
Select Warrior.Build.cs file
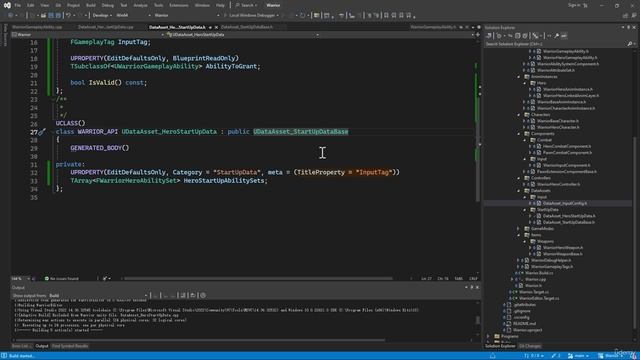coord(539,273)
